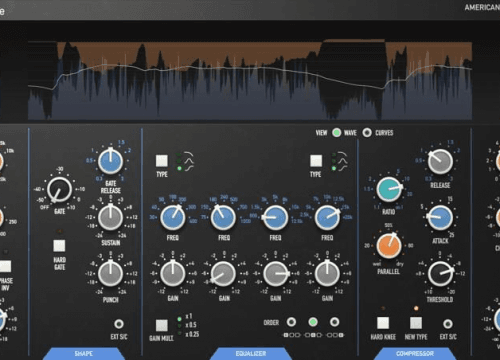Click the waveform display area
The height and width of the screenshot is (360, 500).
coord(250,80)
